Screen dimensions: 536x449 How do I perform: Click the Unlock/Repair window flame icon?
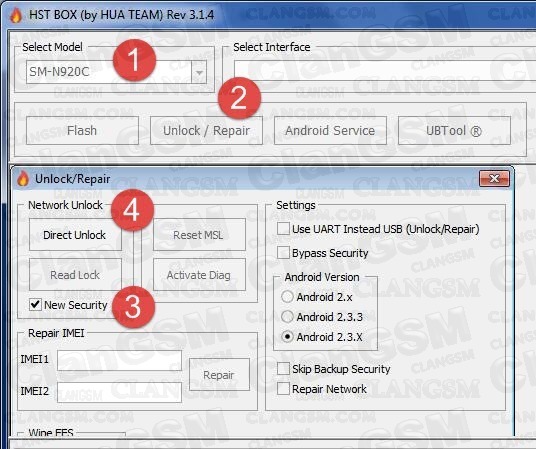tap(23, 179)
